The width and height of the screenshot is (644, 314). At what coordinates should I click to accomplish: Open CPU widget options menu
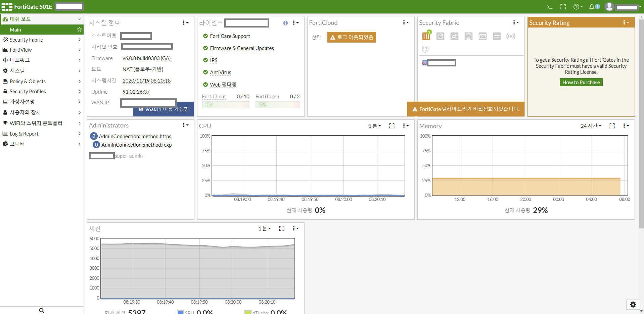406,126
